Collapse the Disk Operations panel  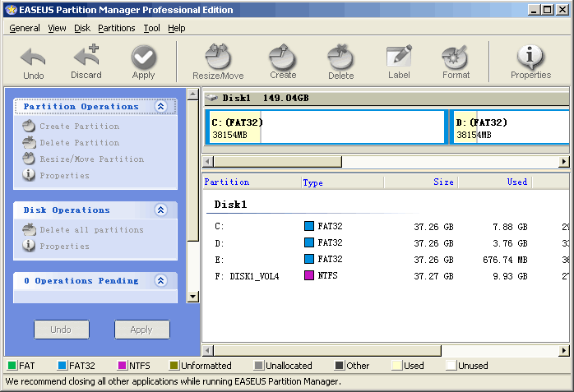coord(160,210)
